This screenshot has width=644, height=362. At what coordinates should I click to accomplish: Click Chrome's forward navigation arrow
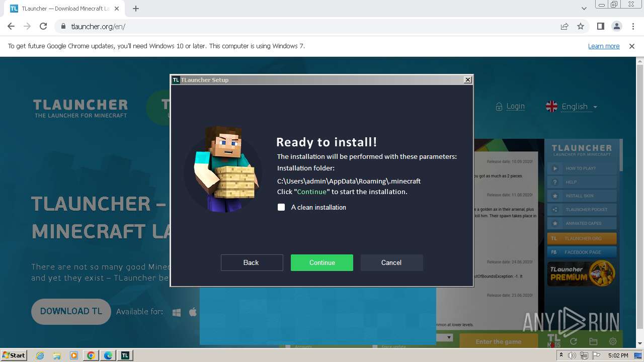pyautogui.click(x=27, y=26)
